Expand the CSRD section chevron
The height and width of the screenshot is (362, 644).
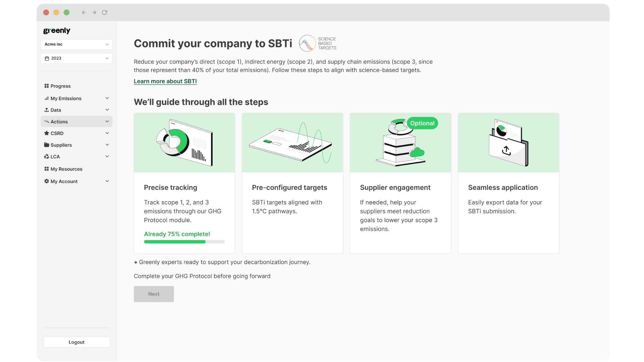tap(107, 133)
